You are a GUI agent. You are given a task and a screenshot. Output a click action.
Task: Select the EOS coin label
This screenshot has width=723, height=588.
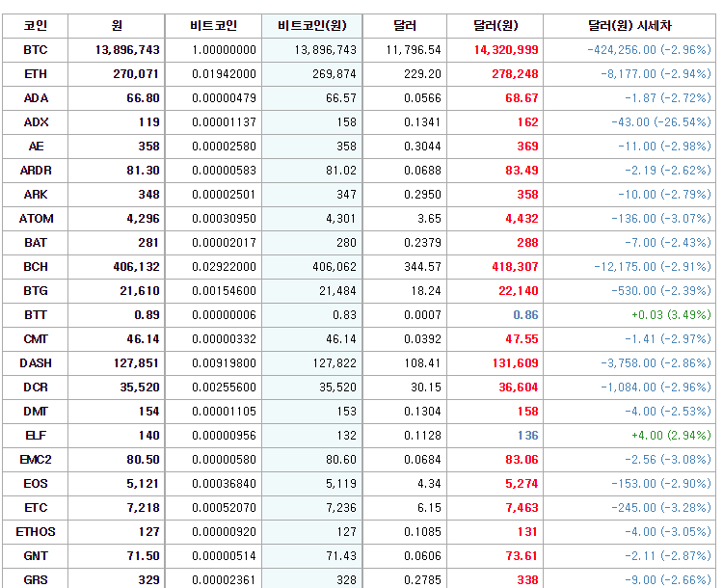[36, 483]
